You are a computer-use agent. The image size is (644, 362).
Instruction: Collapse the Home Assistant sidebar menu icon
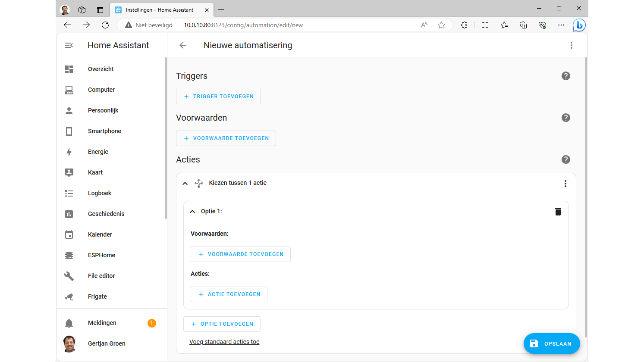pyautogui.click(x=69, y=45)
